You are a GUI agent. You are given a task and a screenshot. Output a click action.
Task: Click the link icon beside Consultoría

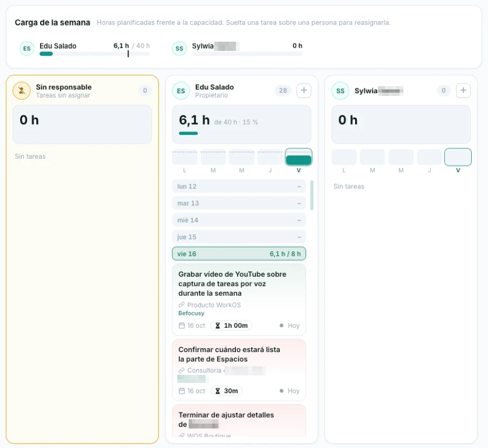182,371
